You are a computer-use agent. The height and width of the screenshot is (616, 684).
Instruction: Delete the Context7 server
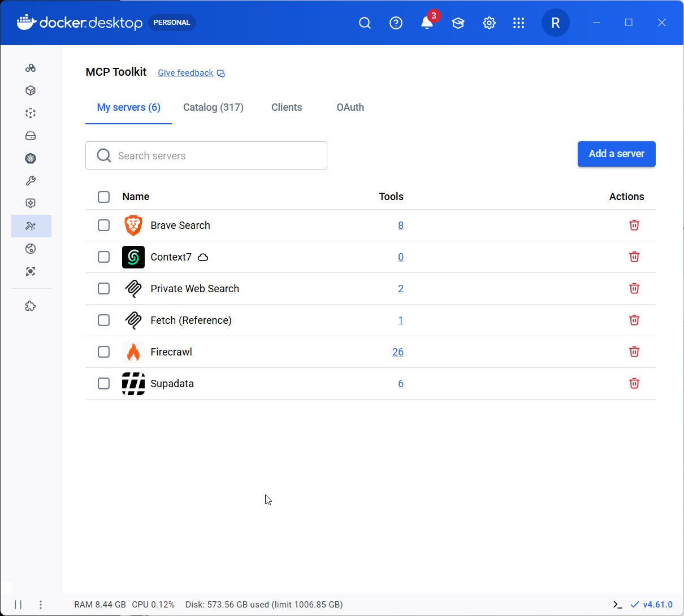click(634, 257)
